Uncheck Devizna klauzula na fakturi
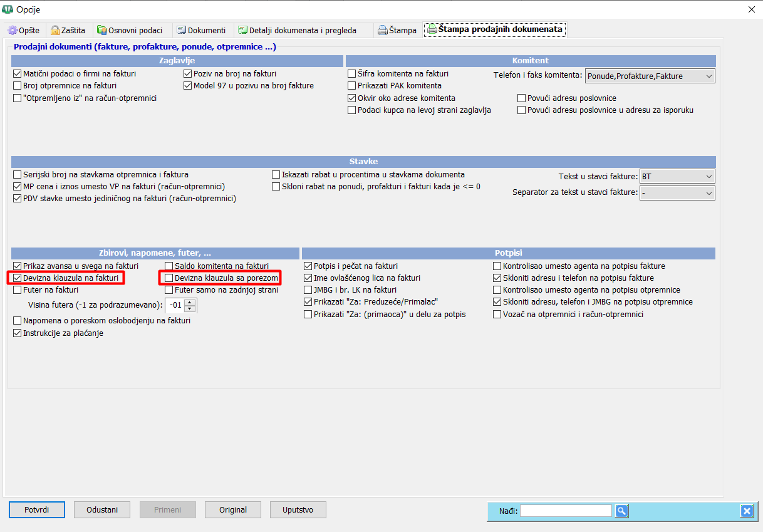763x532 pixels. 17,278
